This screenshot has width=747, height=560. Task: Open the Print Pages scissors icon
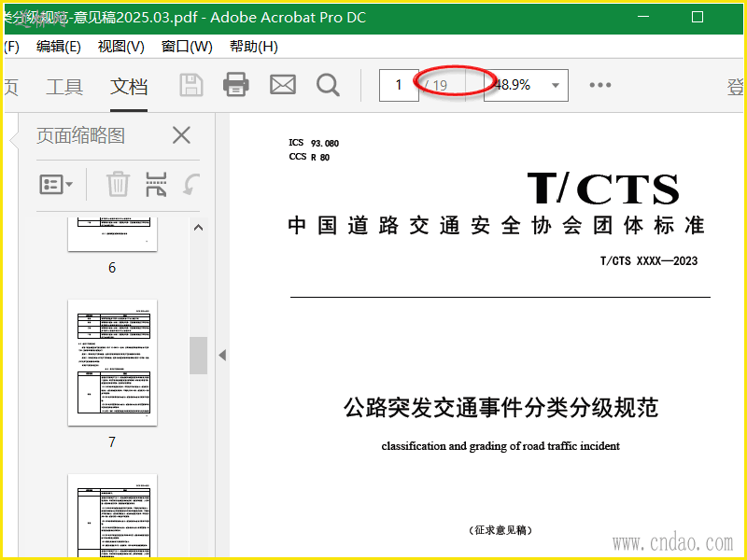pos(156,184)
